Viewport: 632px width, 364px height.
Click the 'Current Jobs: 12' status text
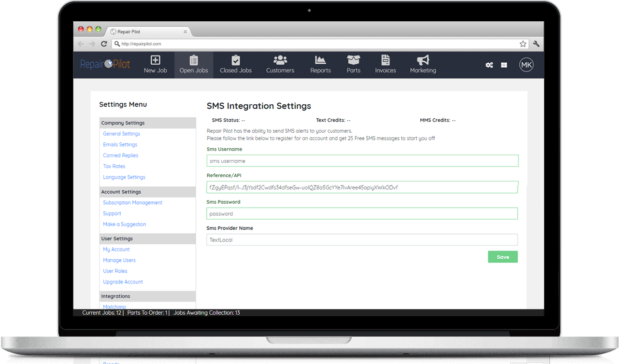tap(101, 313)
